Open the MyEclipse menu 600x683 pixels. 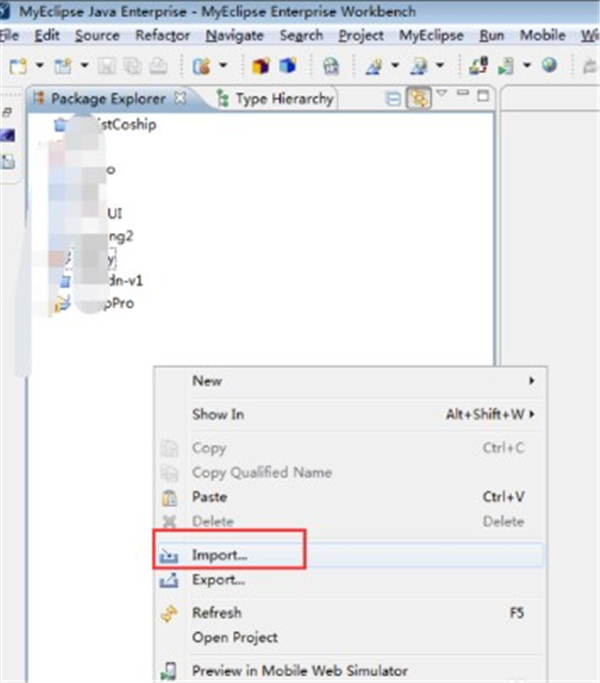click(431, 35)
